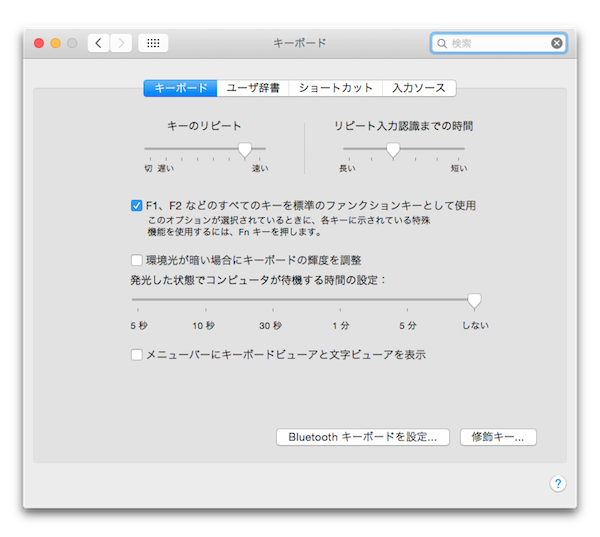This screenshot has width=600, height=537.
Task: Go back with the left chevron button
Action: (x=98, y=43)
